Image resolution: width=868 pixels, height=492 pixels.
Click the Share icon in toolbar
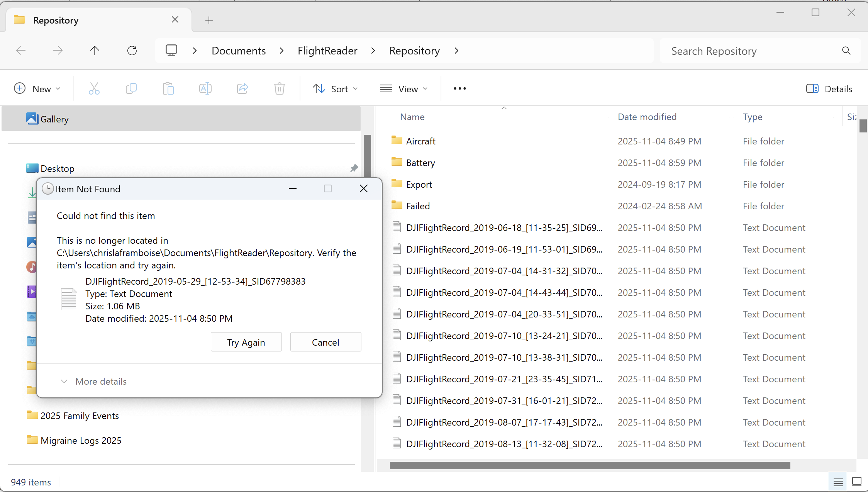(x=242, y=89)
